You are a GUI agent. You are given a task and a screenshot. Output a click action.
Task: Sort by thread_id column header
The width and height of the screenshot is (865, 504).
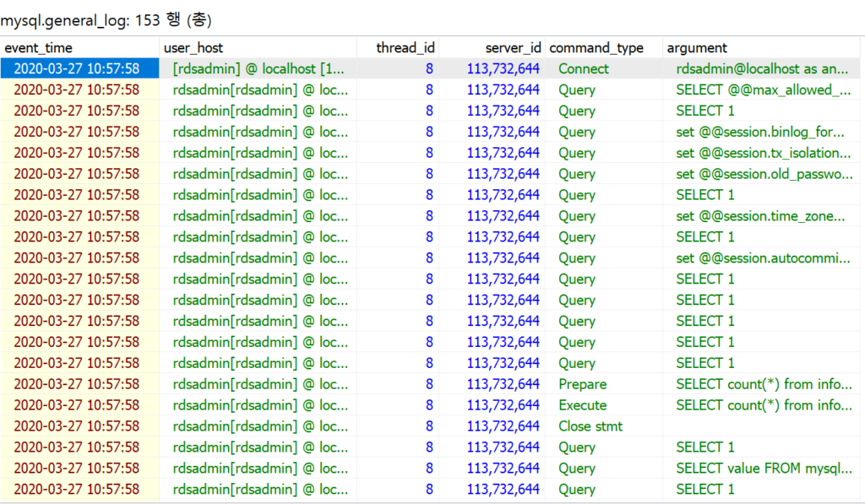(x=405, y=48)
